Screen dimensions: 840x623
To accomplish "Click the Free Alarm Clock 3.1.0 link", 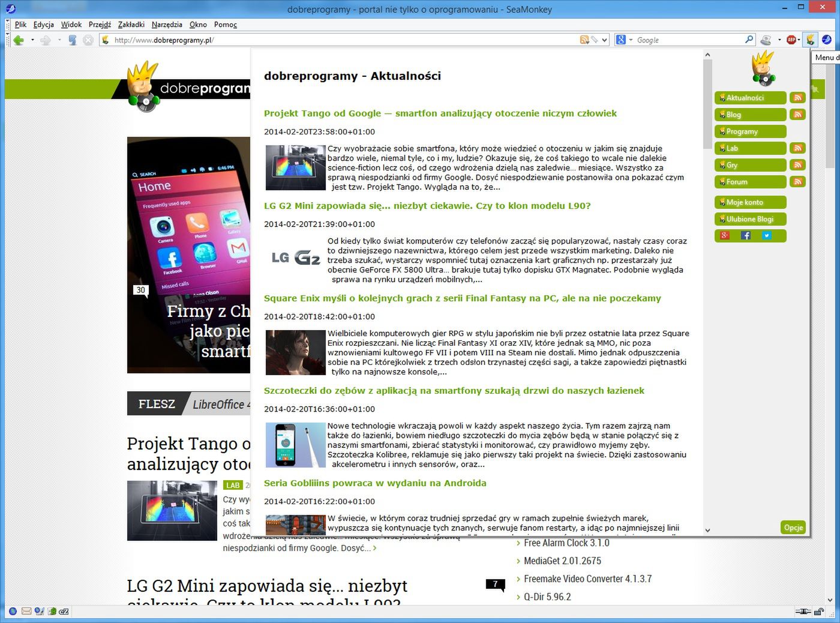I will point(566,543).
